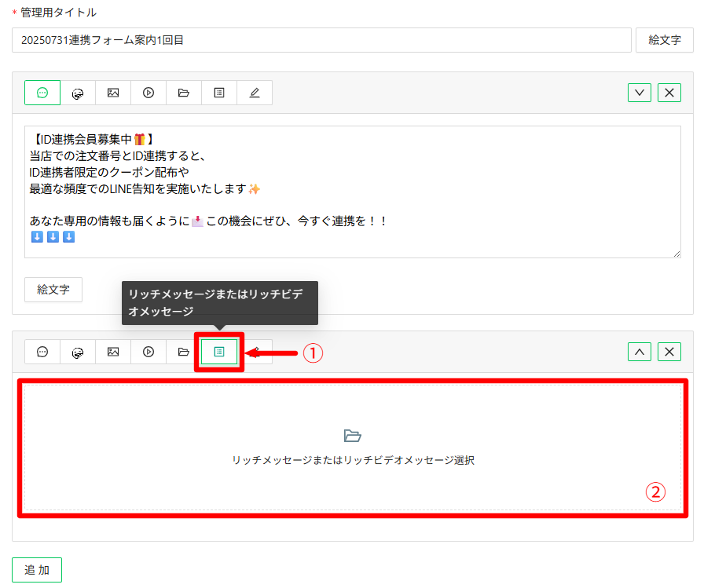Click the 追加 button
The width and height of the screenshot is (704, 588).
pyautogui.click(x=37, y=570)
